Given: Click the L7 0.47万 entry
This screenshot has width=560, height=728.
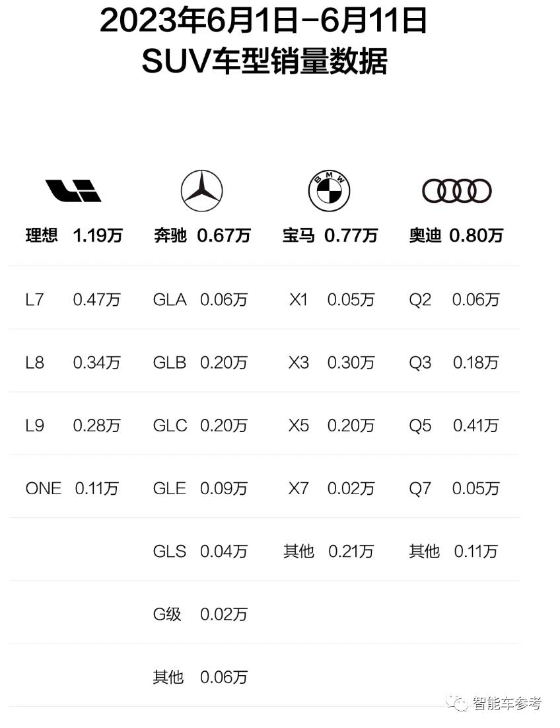Looking at the screenshot, I should coord(73,299).
